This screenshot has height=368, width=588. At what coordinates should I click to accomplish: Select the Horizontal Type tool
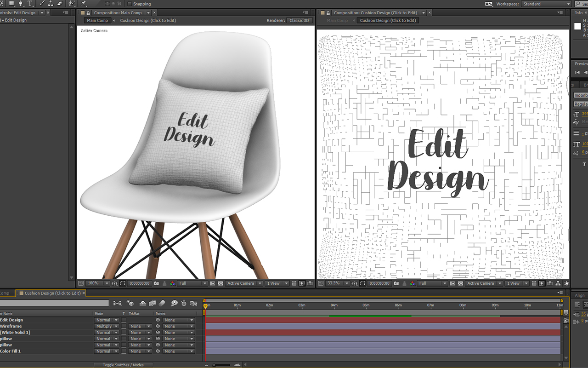point(30,4)
